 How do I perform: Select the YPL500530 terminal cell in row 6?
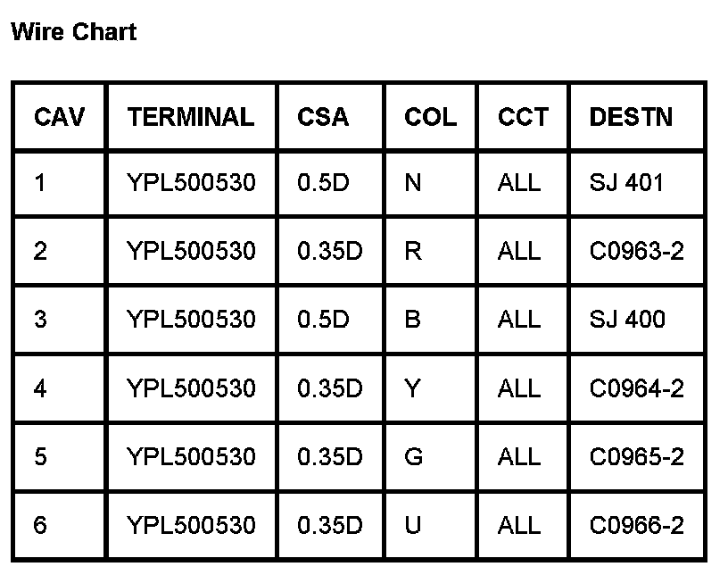point(191,525)
